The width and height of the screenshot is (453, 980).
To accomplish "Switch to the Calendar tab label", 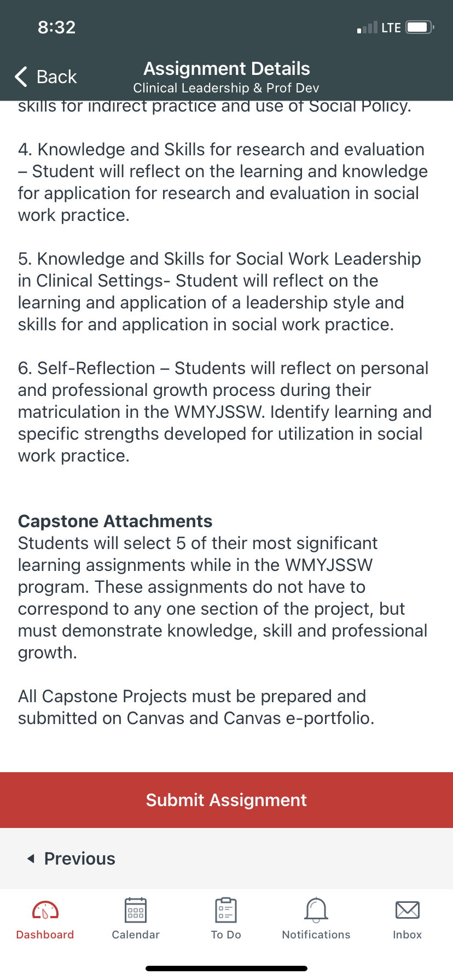I will pos(136,935).
